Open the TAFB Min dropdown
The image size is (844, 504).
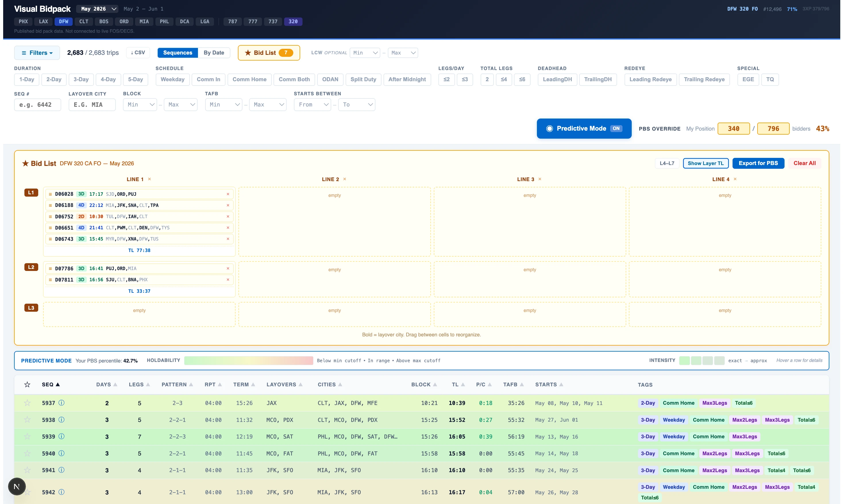pos(224,104)
